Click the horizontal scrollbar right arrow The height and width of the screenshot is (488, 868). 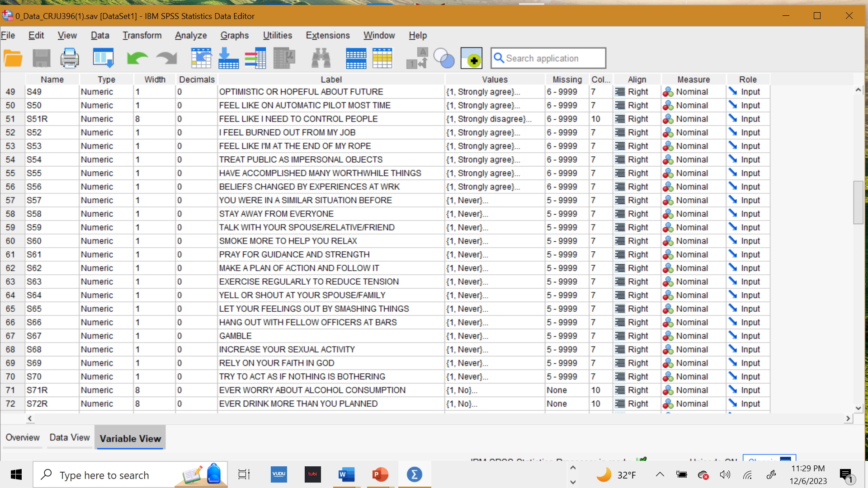pos(848,418)
